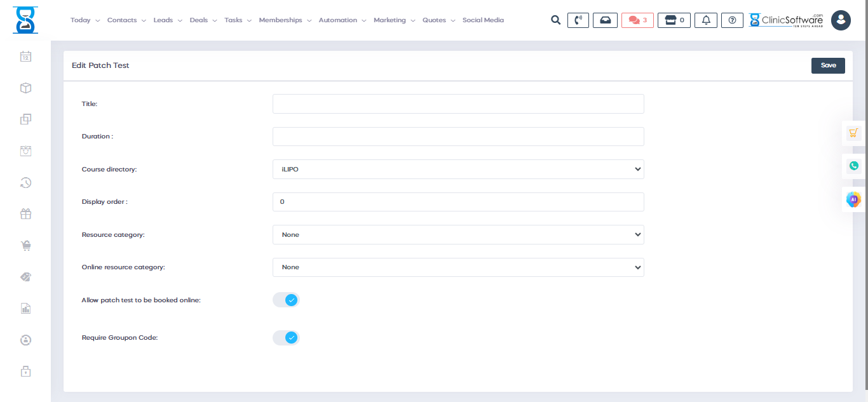The image size is (868, 402).
Task: Click the search magnifier icon
Action: 555,20
